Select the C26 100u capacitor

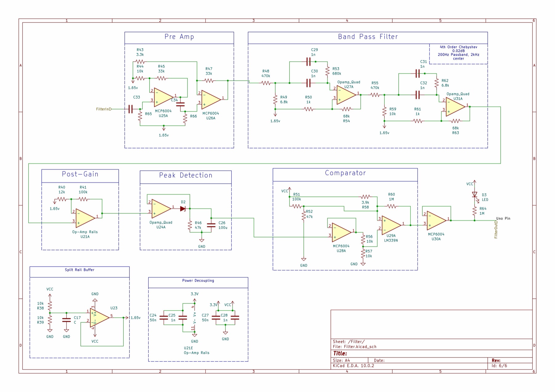(x=211, y=225)
